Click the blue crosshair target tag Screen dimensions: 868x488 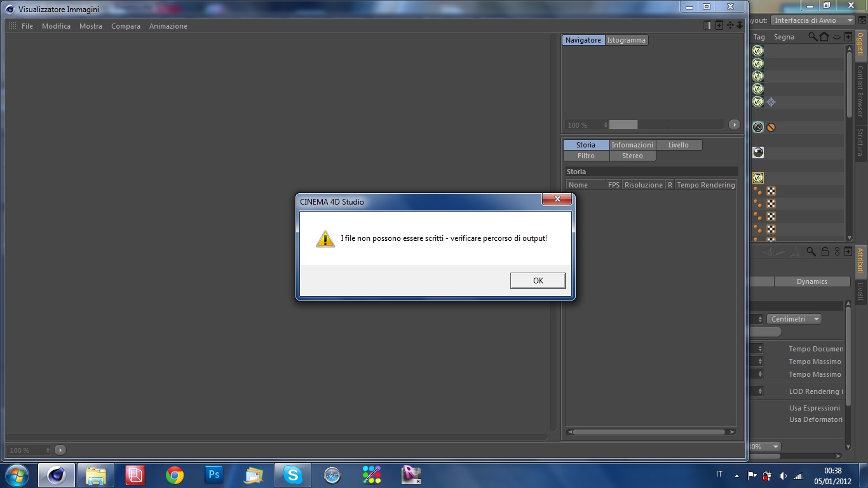[x=771, y=102]
